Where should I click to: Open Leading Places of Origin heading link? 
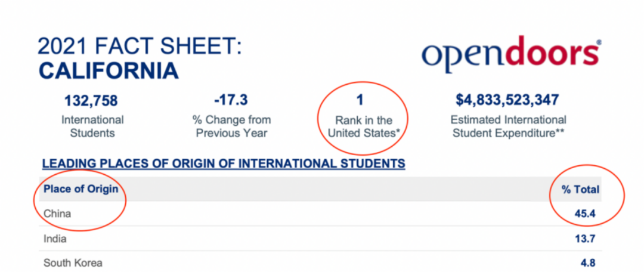pyautogui.click(x=224, y=164)
